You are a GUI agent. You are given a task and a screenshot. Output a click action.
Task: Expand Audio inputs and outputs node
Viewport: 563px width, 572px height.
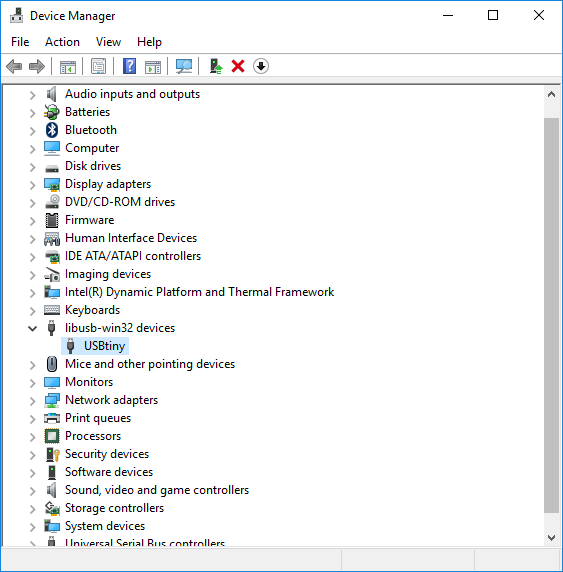point(32,95)
